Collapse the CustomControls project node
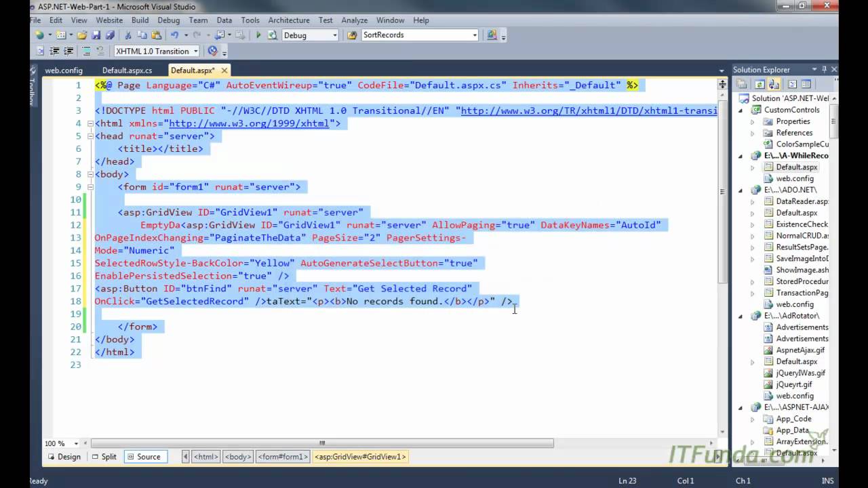Viewport: 868px width, 488px height. pyautogui.click(x=741, y=110)
